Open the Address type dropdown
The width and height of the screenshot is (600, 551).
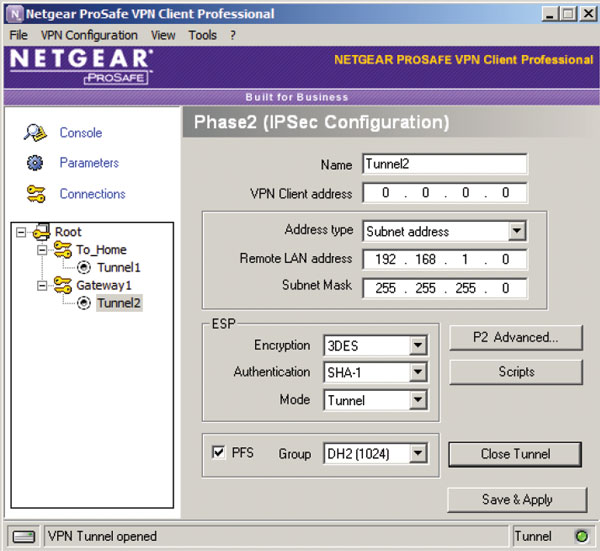(x=517, y=231)
